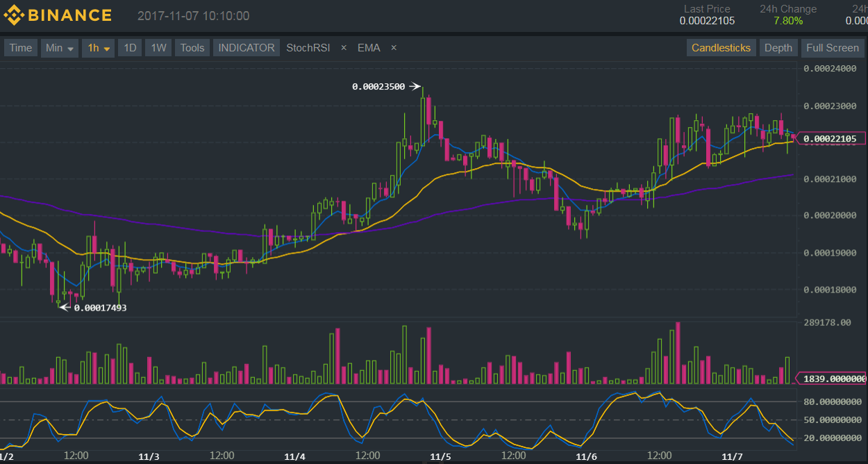
Task: Click the 0.00020000 price axis label
Action: click(x=830, y=215)
